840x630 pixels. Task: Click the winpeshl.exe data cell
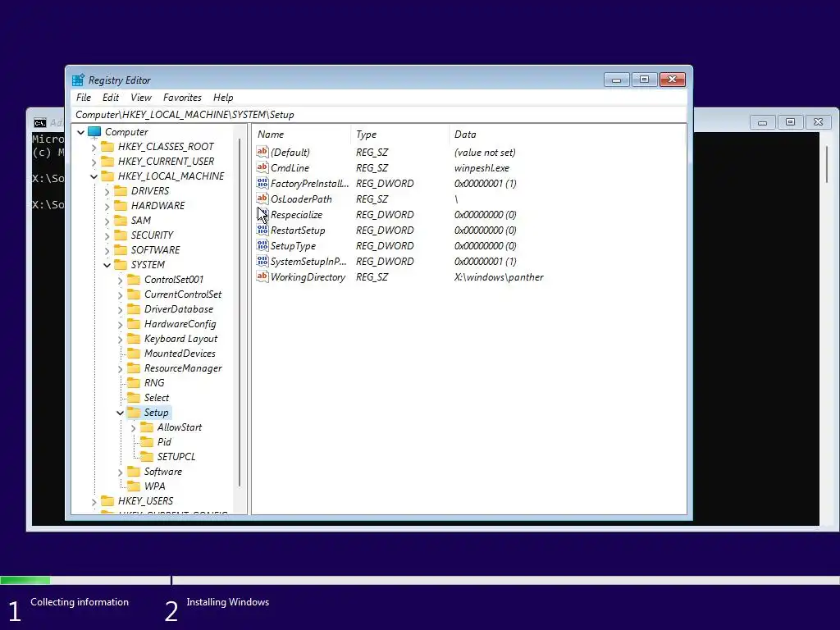click(482, 167)
